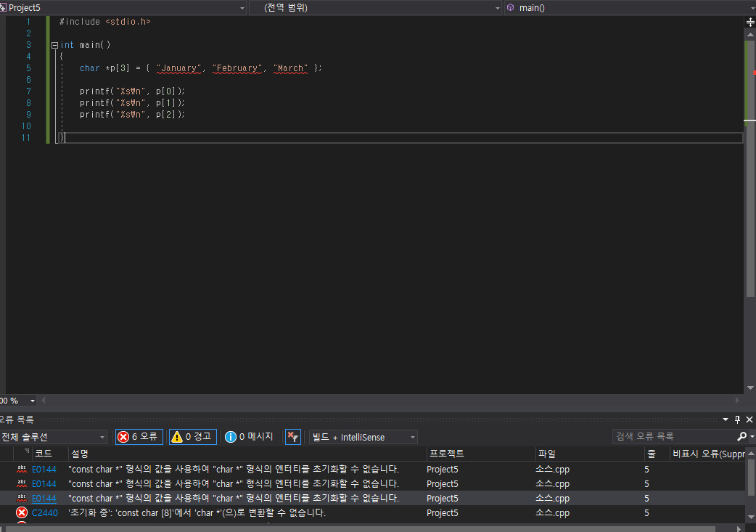Click the error list scrollbar up arrow
The image size is (756, 532).
[x=750, y=454]
